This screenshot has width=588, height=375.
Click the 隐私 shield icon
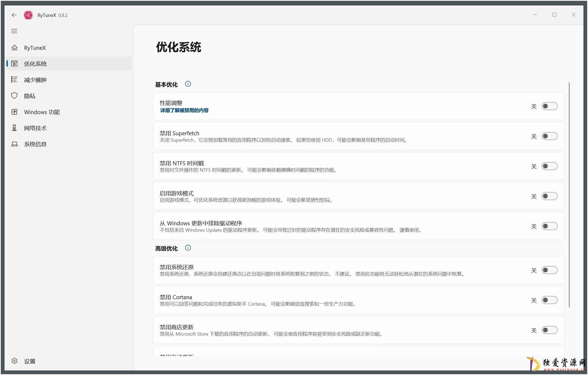click(x=14, y=96)
